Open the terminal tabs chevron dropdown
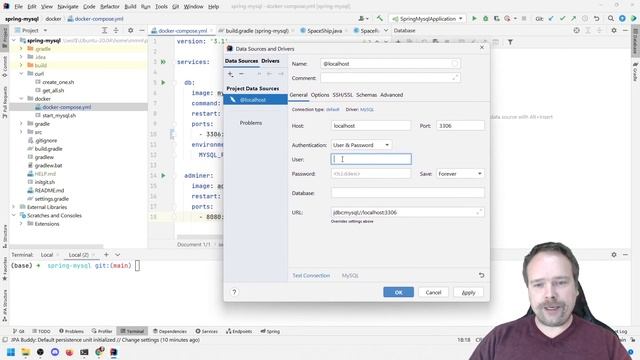The image size is (640, 360). [118, 255]
